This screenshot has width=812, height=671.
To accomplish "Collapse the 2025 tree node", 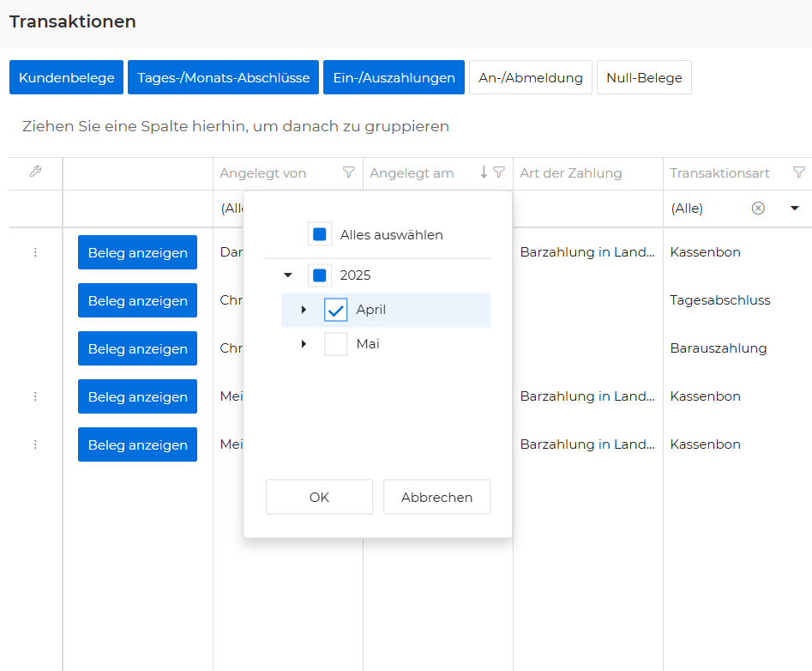I will [288, 275].
